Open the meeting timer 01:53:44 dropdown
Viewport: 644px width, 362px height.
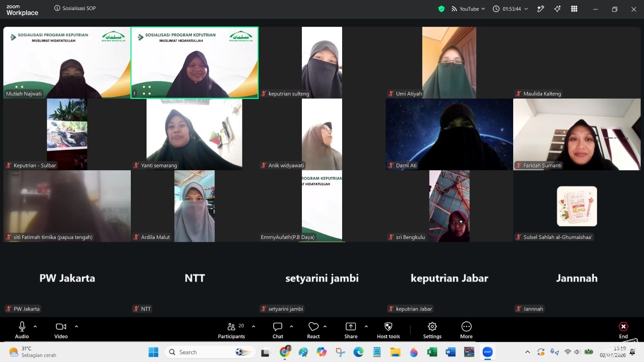coord(510,9)
